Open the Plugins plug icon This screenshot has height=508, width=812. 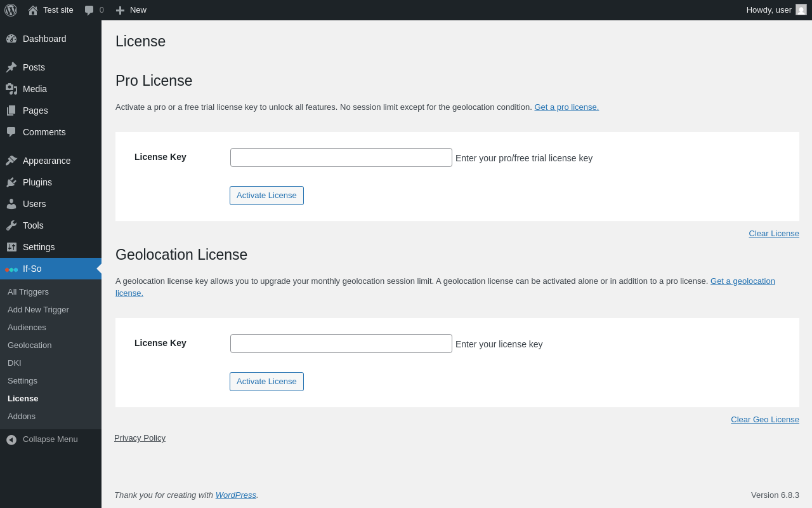point(11,182)
